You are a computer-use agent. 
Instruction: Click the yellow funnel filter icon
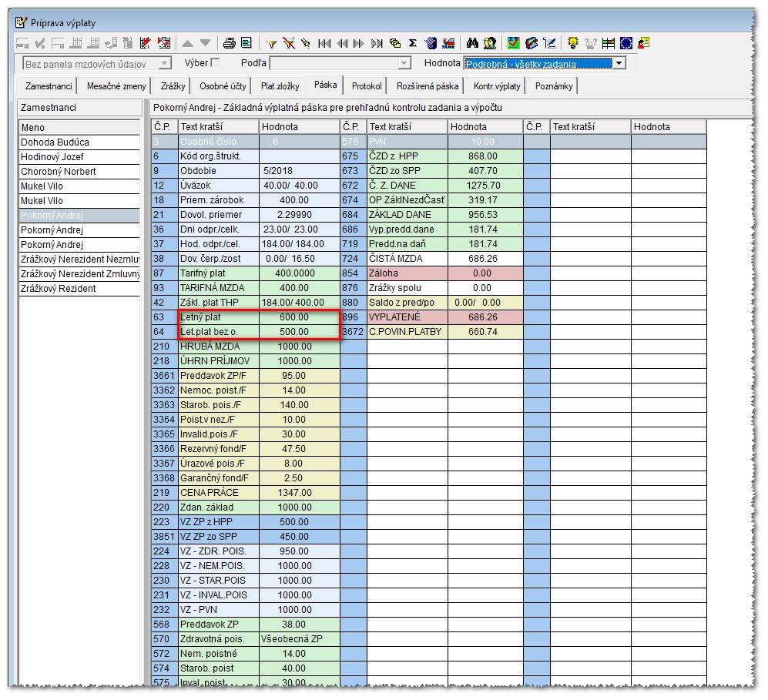[271, 44]
